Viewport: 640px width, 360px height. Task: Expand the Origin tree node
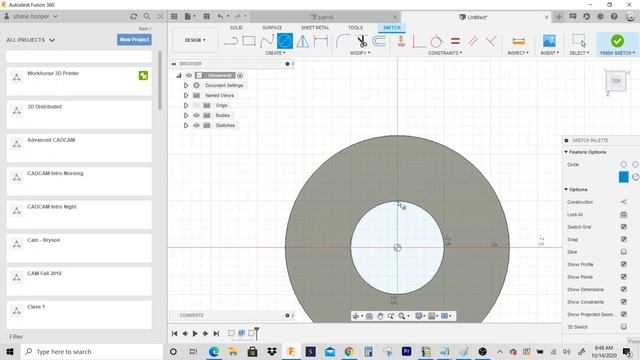pyautogui.click(x=186, y=105)
